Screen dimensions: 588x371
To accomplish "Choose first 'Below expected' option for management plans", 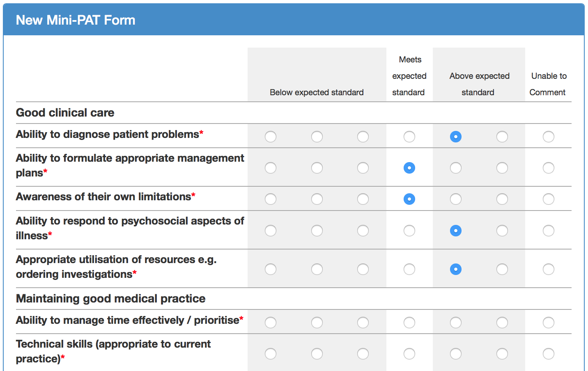I will point(271,168).
